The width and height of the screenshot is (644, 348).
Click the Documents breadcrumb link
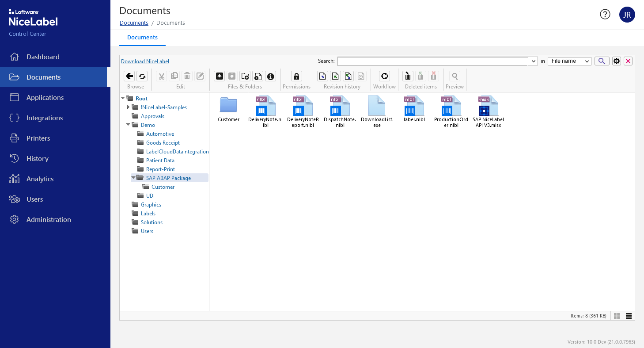click(x=134, y=23)
